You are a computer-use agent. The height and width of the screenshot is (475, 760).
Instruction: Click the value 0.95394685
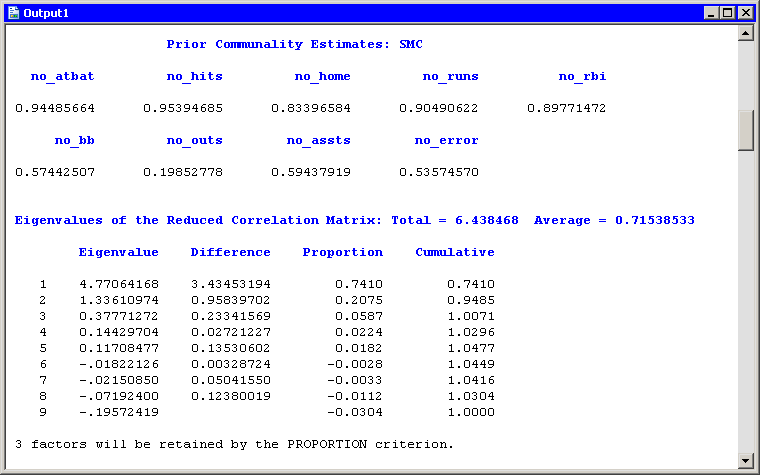(x=183, y=108)
